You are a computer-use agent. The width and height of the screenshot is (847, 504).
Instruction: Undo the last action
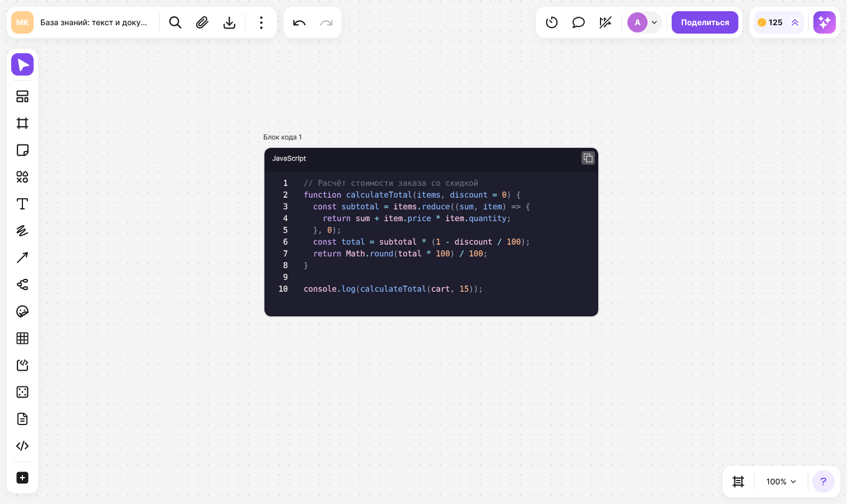[299, 22]
